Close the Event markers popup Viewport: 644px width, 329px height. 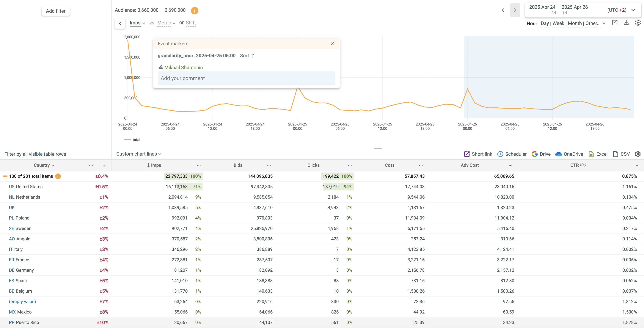(x=332, y=44)
